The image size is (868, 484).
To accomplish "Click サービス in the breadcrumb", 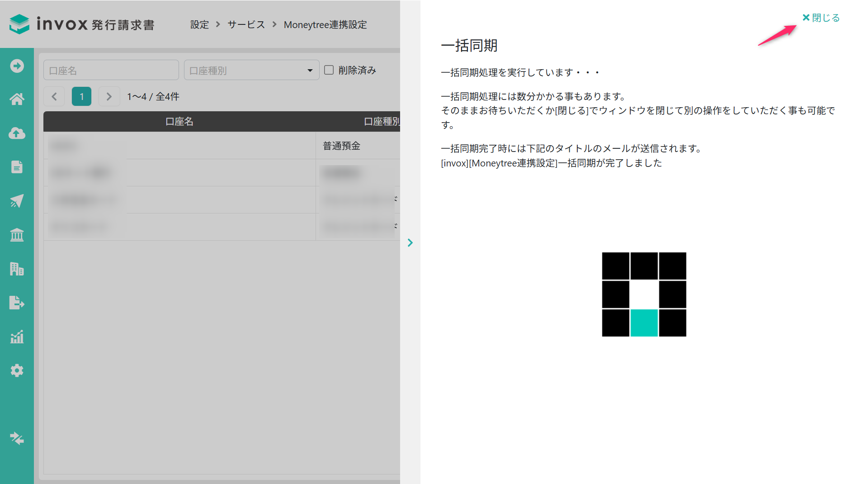I will 246,24.
